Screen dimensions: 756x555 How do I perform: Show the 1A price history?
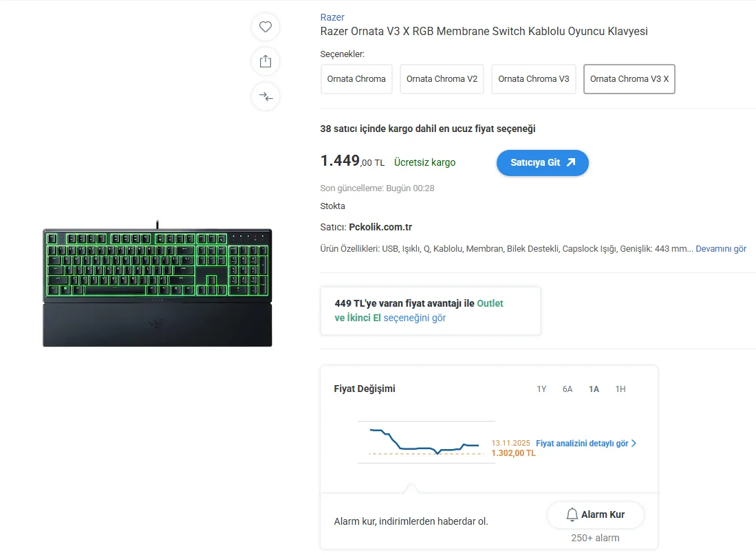(x=594, y=389)
